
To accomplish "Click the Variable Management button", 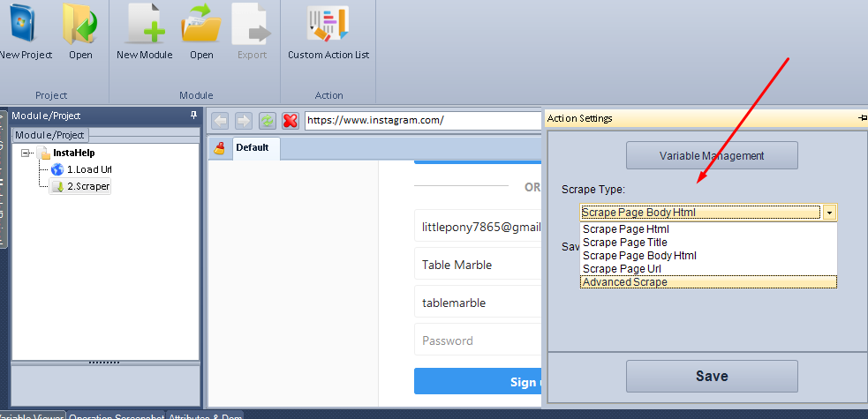I will point(711,155).
